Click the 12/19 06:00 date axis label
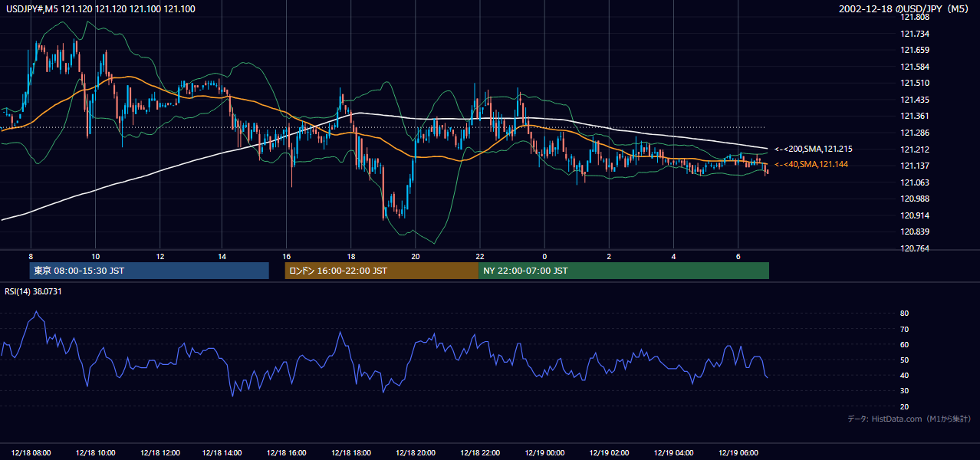The height and width of the screenshot is (460, 980). coord(738,452)
